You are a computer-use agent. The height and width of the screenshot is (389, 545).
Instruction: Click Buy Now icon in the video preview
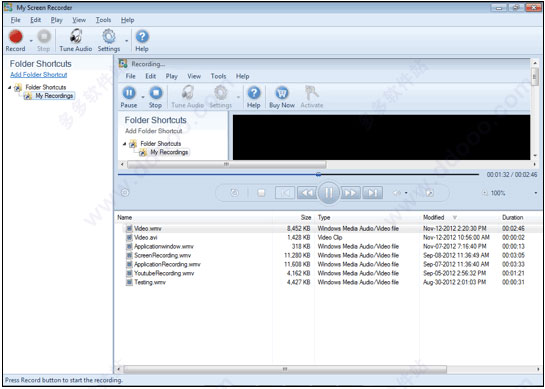coord(282,93)
